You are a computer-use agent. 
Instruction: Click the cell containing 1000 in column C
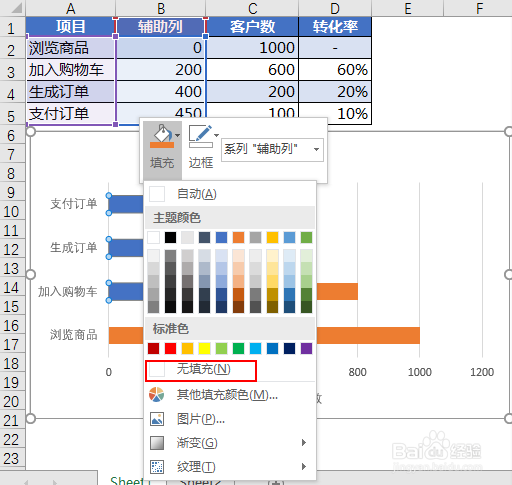pyautogui.click(x=252, y=48)
